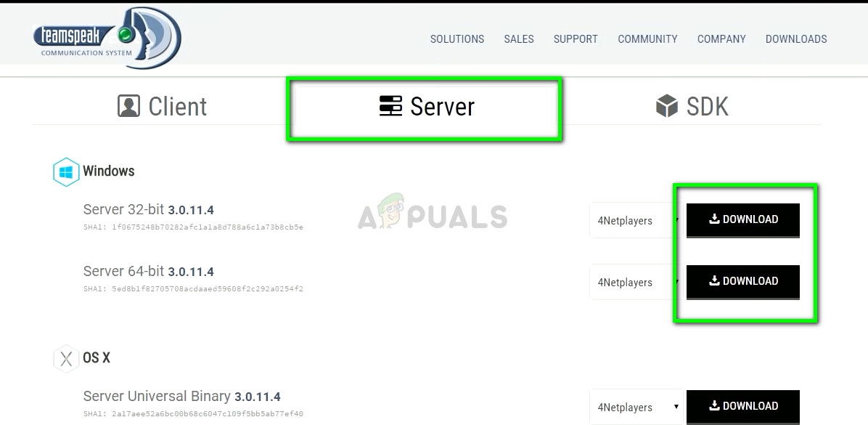Click the Server 32-bit 3.0.11.4 title

[148, 209]
